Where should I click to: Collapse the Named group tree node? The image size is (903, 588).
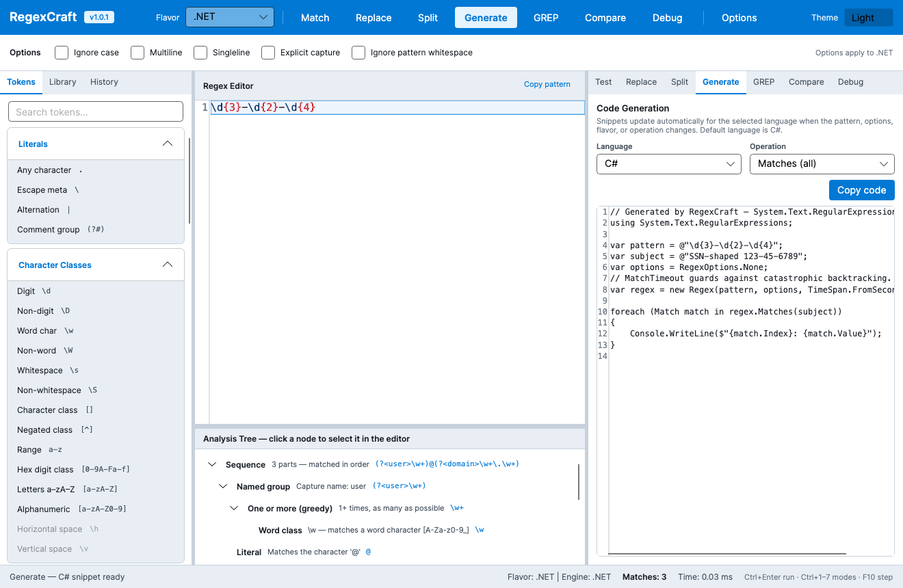pyautogui.click(x=223, y=487)
